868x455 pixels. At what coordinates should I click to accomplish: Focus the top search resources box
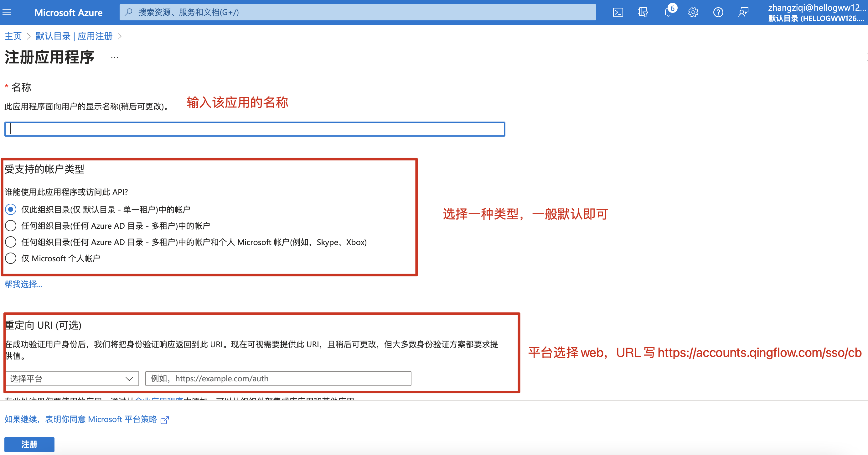[x=358, y=13]
